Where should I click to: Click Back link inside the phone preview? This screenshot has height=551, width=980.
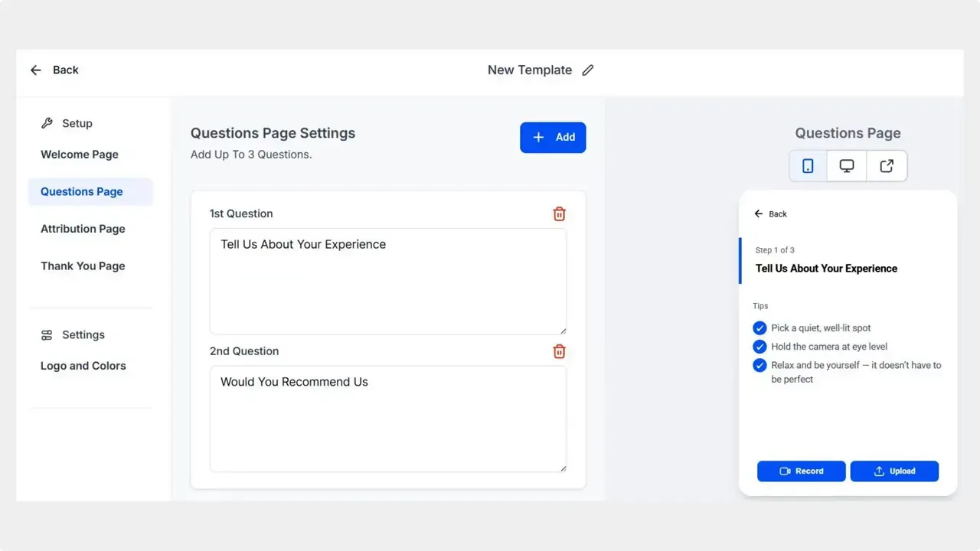pos(768,214)
